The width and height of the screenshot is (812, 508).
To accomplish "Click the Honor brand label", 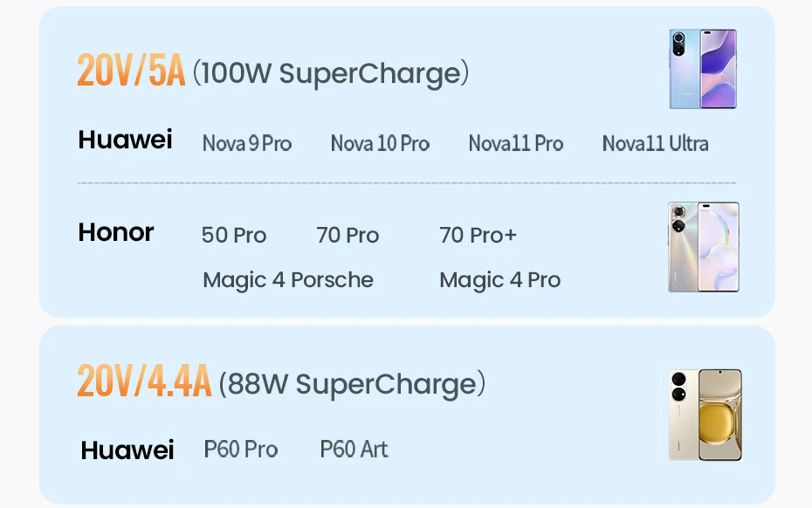I will (116, 232).
